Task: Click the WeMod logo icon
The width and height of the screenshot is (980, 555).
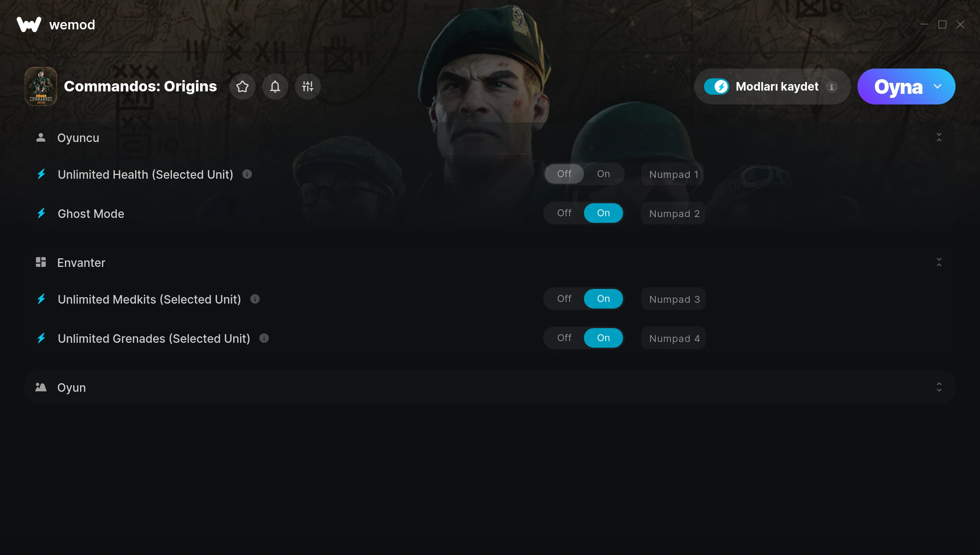Action: pyautogui.click(x=29, y=24)
